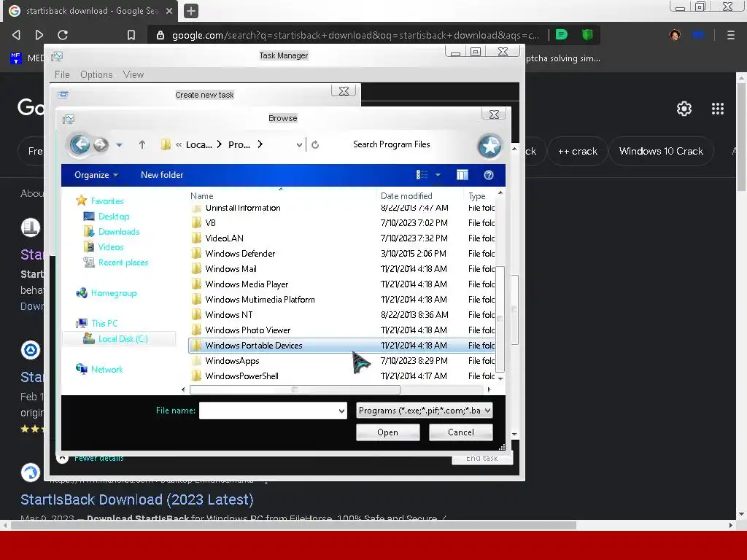Open a new browser tab
This screenshot has height=560, width=747.
tap(191, 10)
